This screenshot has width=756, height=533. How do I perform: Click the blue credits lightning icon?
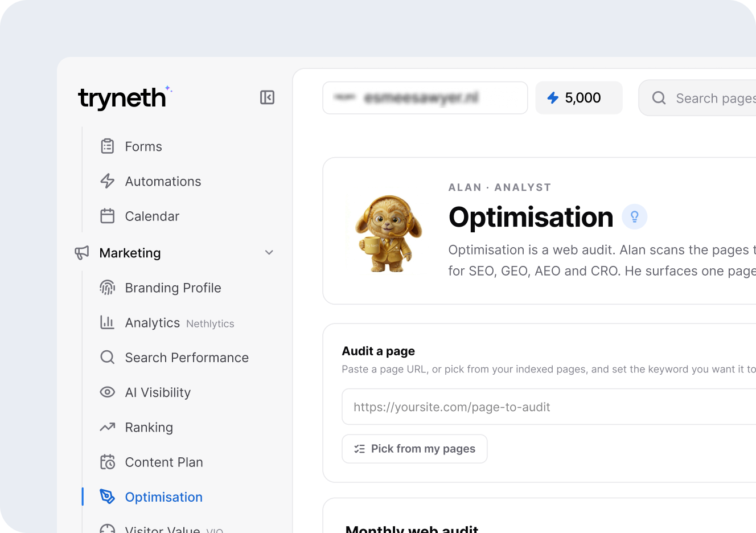tap(553, 98)
